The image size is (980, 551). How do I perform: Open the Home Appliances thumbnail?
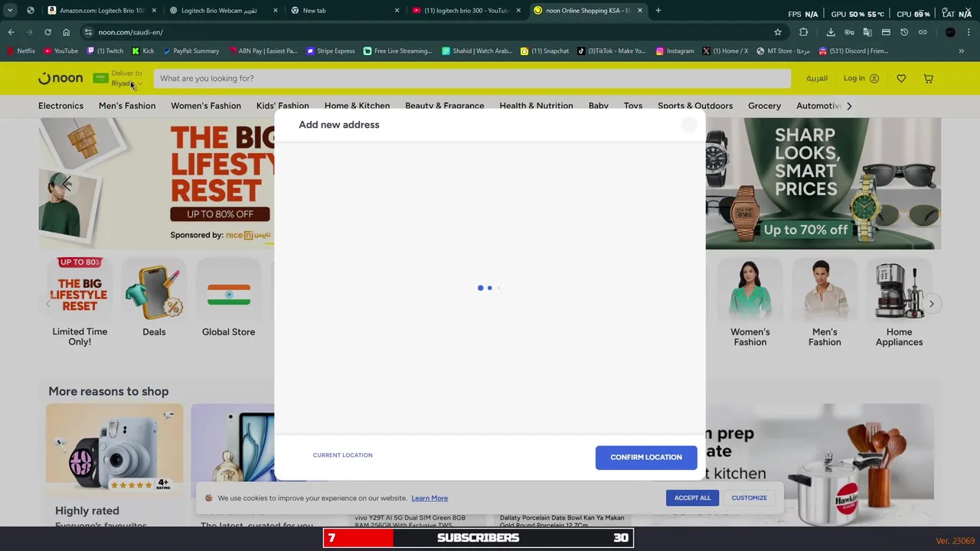899,302
